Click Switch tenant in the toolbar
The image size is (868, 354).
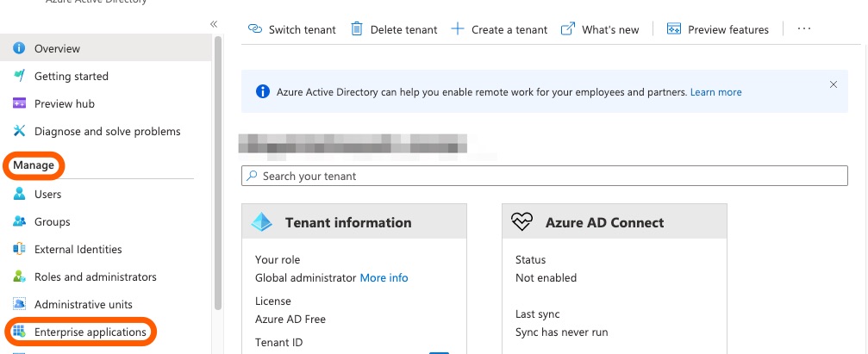coord(292,29)
